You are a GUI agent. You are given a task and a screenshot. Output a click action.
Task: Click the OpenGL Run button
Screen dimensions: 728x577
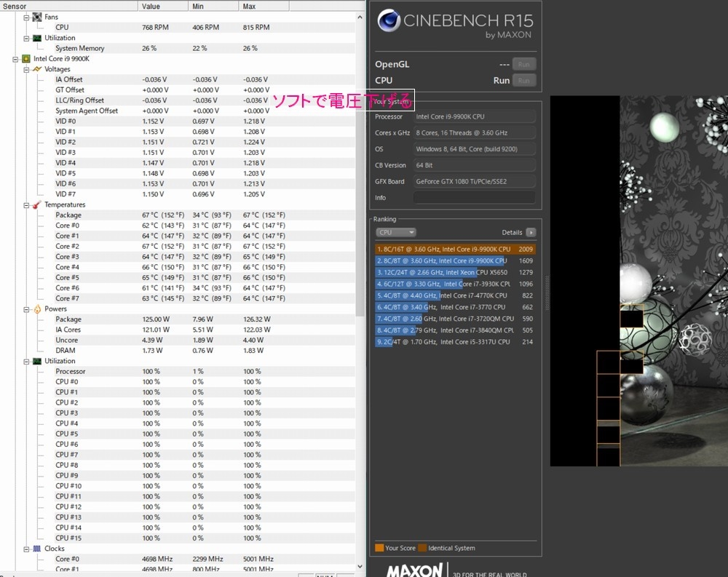click(x=523, y=64)
